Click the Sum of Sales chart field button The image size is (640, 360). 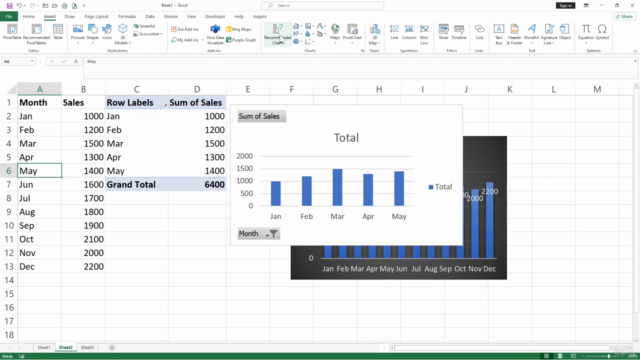pyautogui.click(x=261, y=116)
